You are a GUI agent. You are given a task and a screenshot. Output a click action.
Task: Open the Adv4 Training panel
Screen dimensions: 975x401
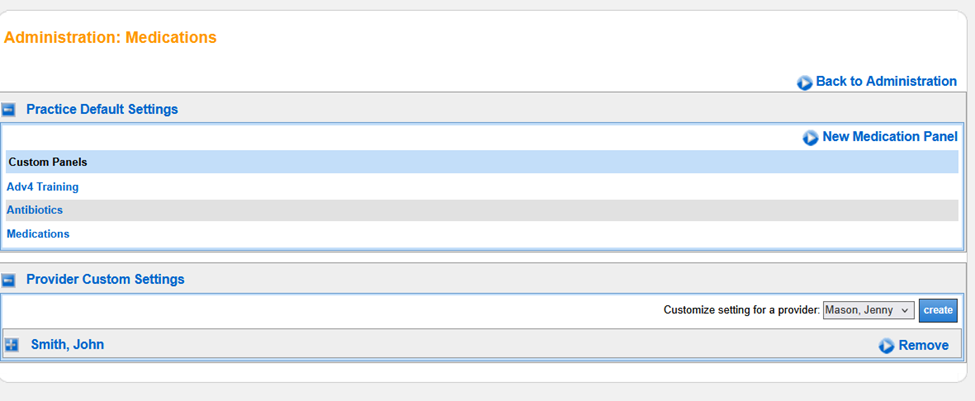point(43,187)
